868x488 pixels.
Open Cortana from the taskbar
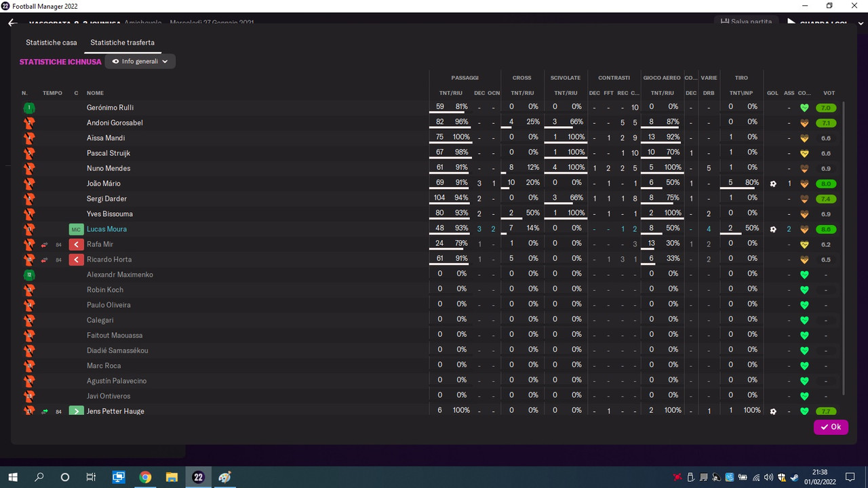tap(65, 477)
